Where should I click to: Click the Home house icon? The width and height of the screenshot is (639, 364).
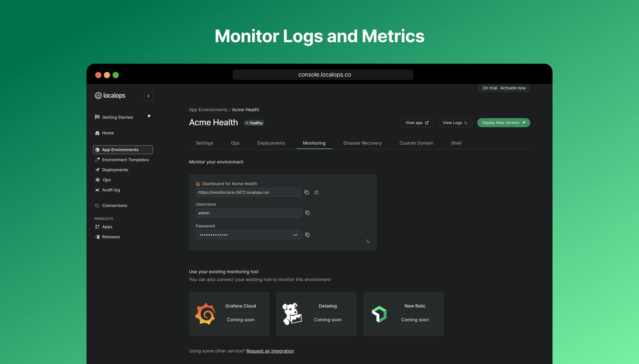click(x=97, y=133)
